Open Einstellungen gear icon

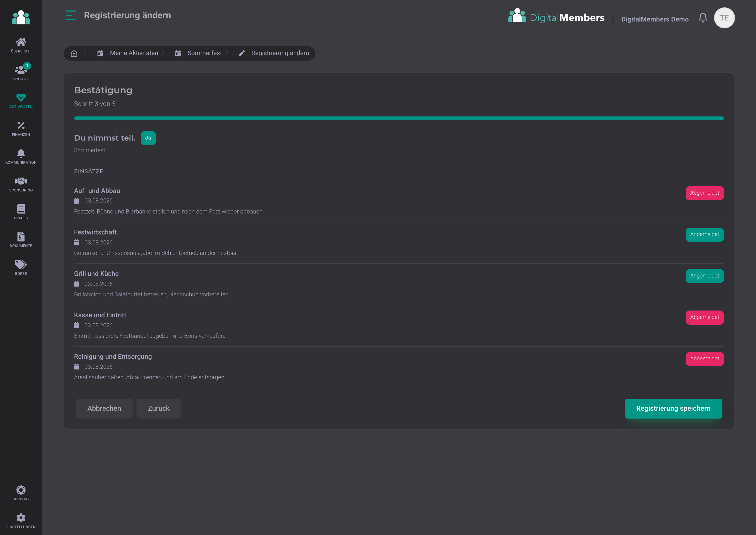[21, 521]
